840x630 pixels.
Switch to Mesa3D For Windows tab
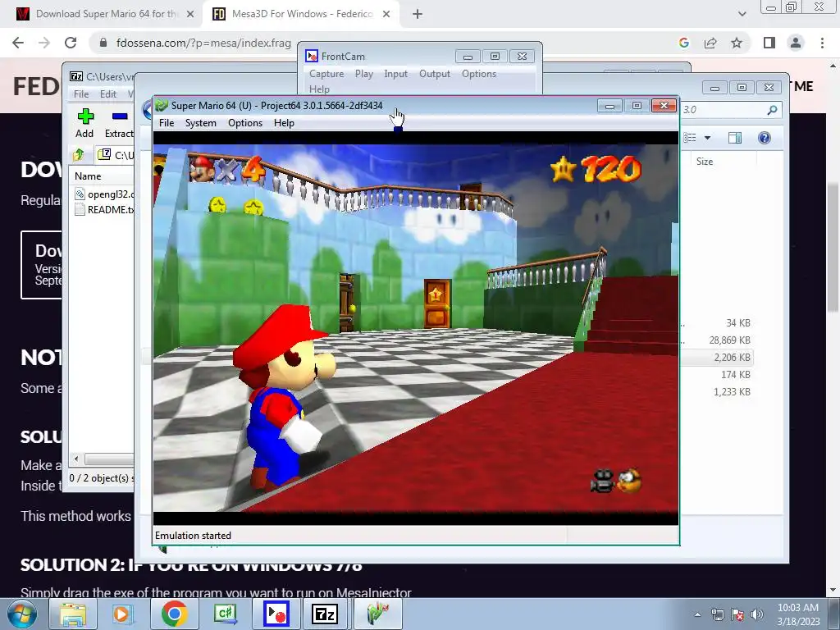[x=302, y=14]
